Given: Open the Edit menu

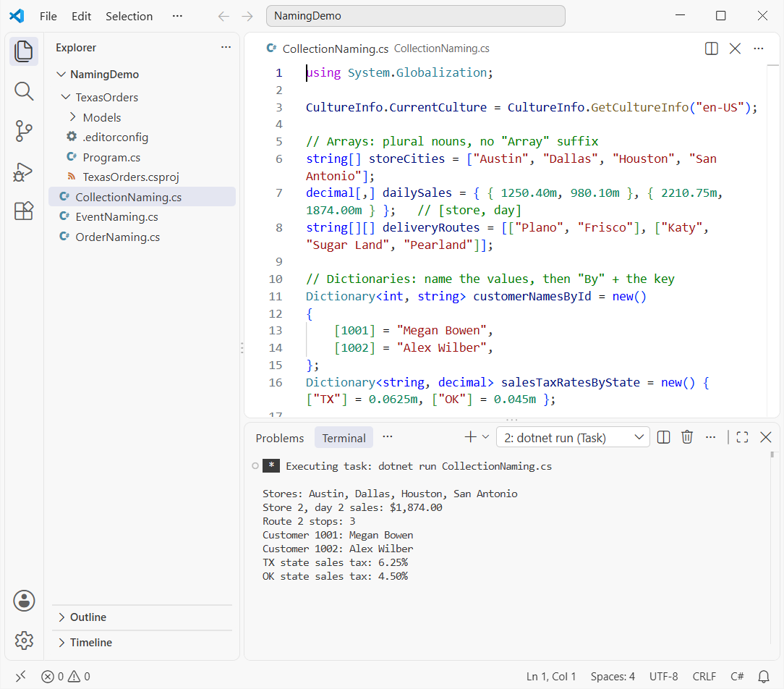Looking at the screenshot, I should point(81,16).
